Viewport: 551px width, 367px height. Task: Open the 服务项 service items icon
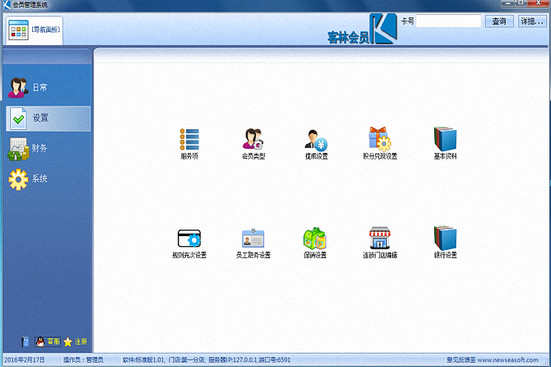(189, 143)
